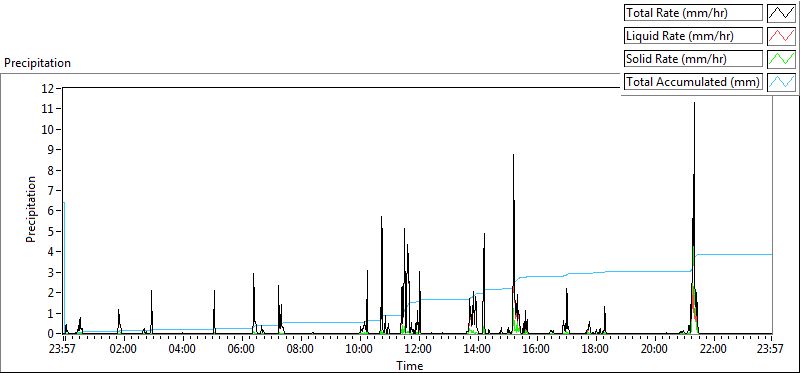Click the 23:57 end time axis label
Viewport: 800px width, 373px height.
tap(771, 350)
